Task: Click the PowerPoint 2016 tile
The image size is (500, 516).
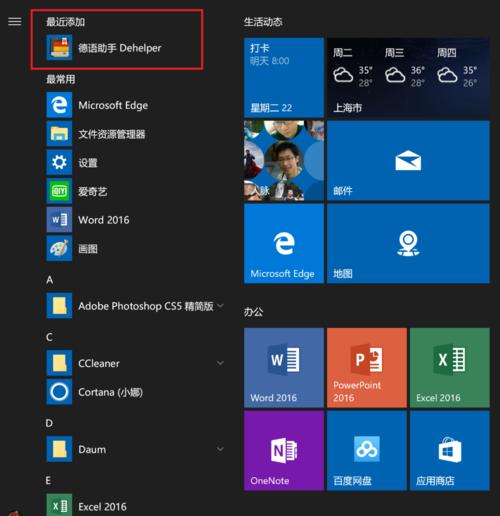Action: coord(367,368)
